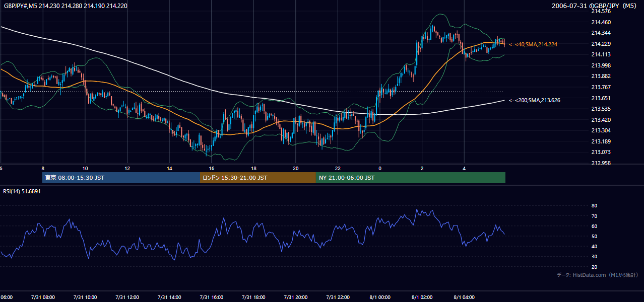Click the 40 SMA 214.224 label

(533, 44)
